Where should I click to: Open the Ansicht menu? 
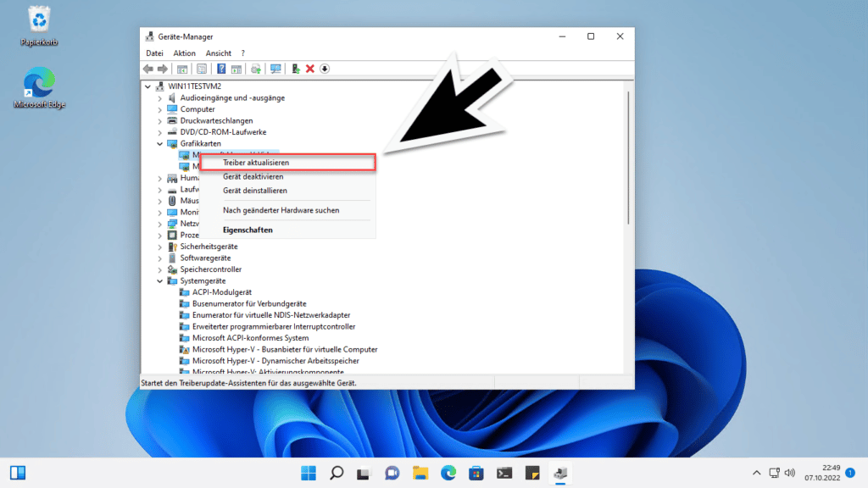click(x=219, y=53)
